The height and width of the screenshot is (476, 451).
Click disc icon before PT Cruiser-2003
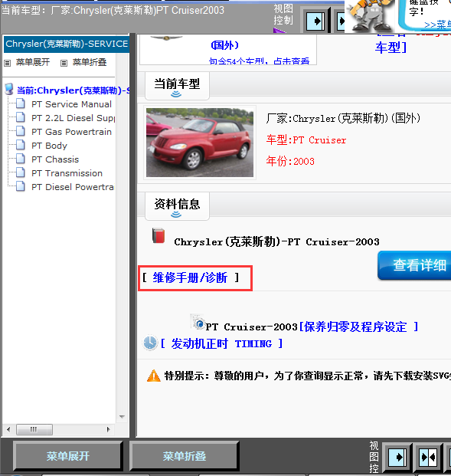tap(198, 323)
